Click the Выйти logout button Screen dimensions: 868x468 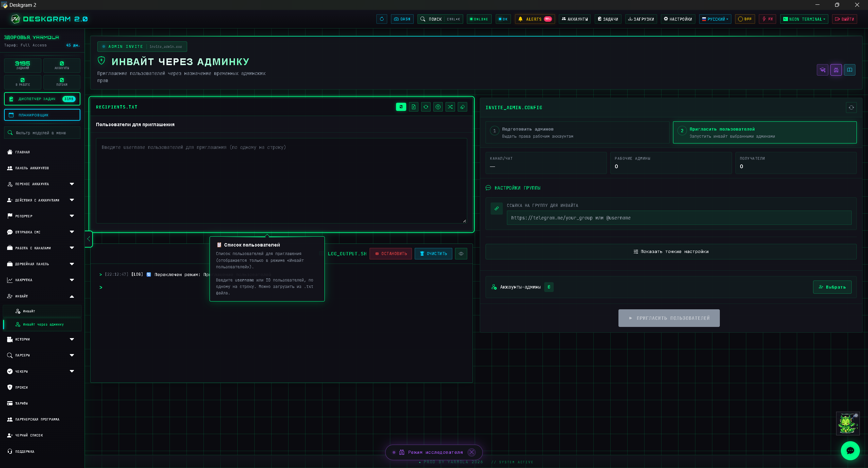click(x=844, y=19)
